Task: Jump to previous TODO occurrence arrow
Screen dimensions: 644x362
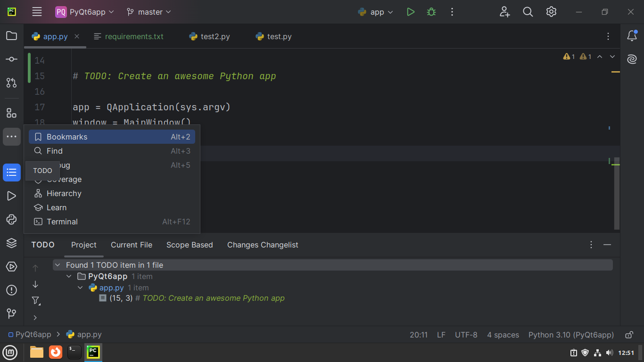Action: 35,268
